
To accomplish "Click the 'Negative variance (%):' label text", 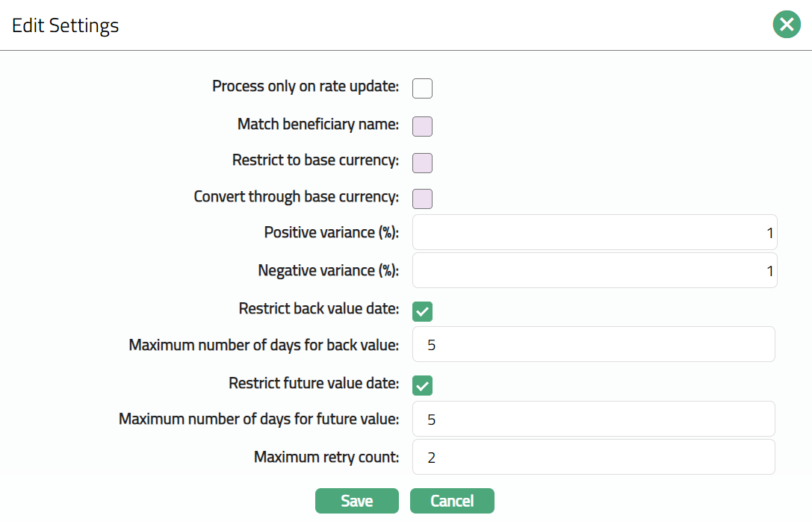I will coord(329,270).
